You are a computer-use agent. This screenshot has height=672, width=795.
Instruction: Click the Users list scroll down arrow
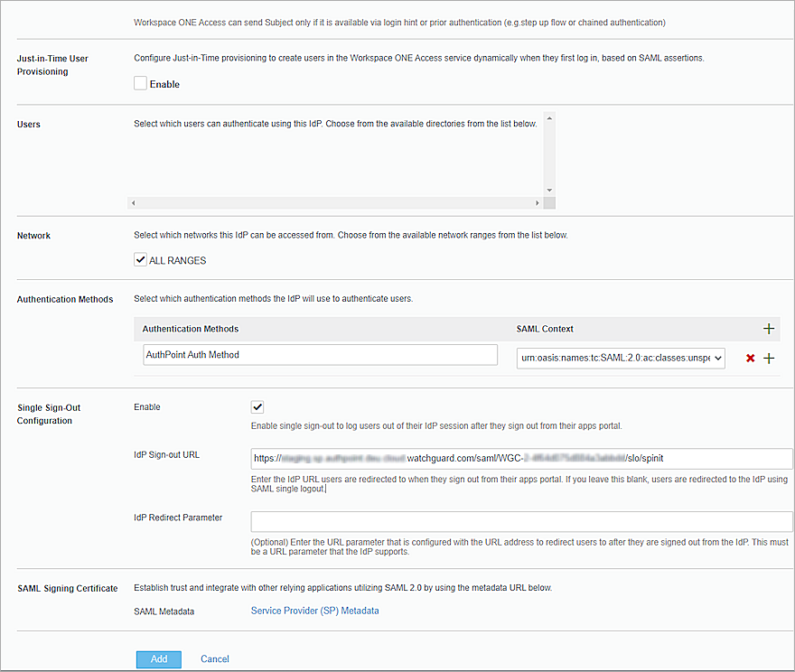point(549,190)
